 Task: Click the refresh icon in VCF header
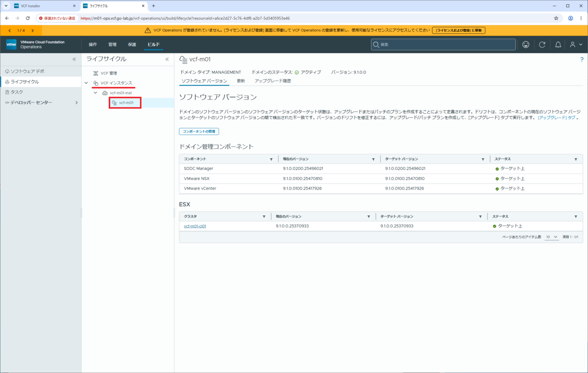(x=542, y=45)
